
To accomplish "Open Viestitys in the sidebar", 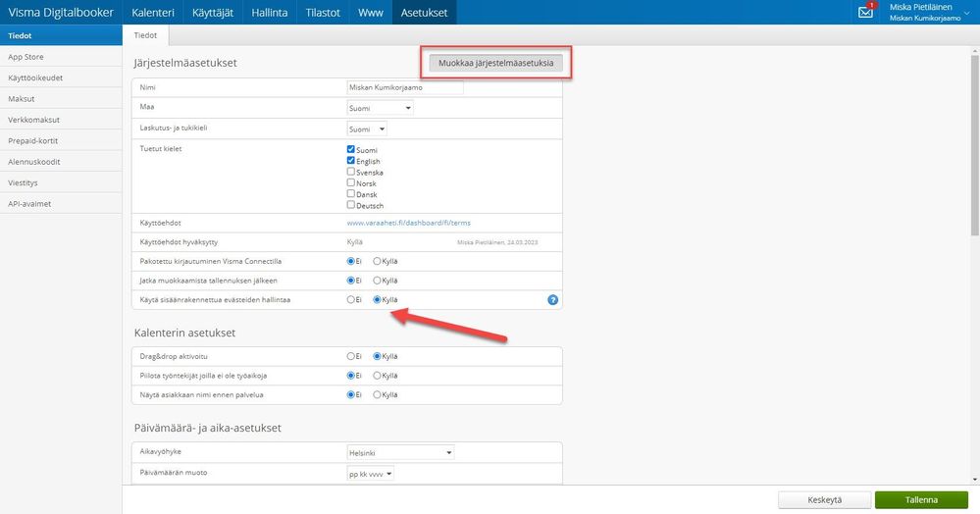I will tap(61, 182).
